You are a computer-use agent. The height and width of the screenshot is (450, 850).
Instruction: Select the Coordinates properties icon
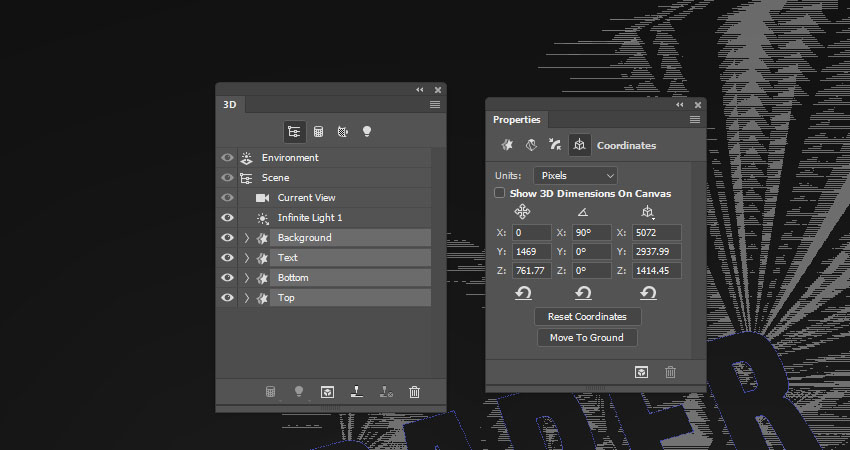[579, 145]
